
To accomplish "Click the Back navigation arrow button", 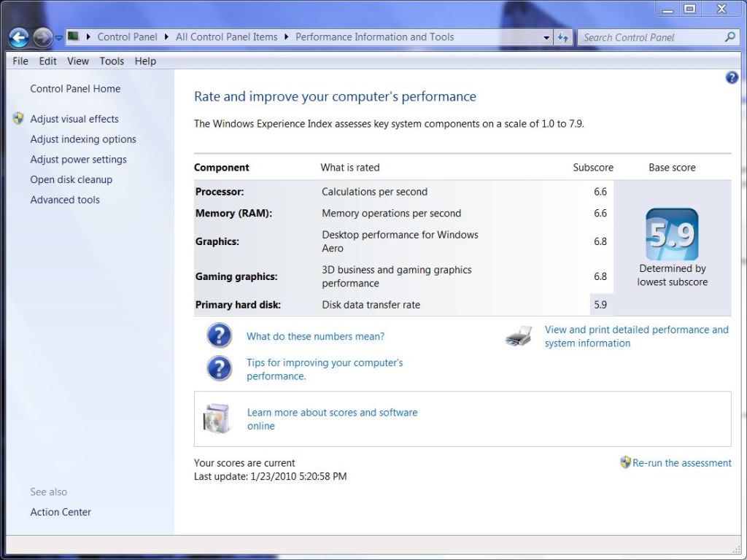I will 18,38.
